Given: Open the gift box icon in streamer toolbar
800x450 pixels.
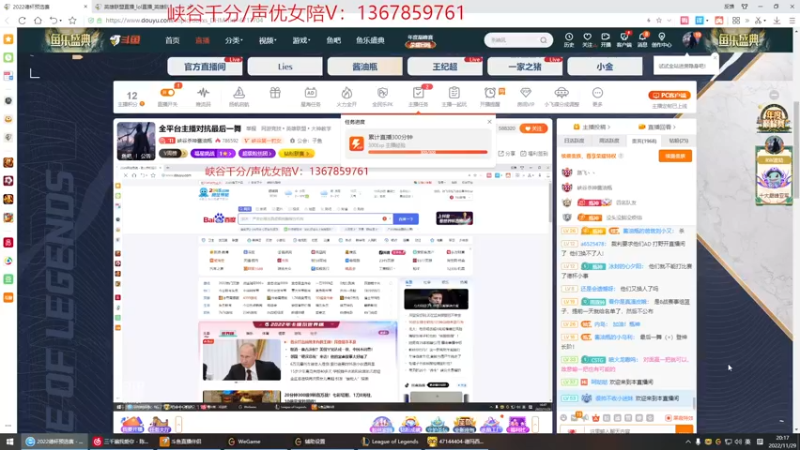Looking at the screenshot, I should coord(275,93).
